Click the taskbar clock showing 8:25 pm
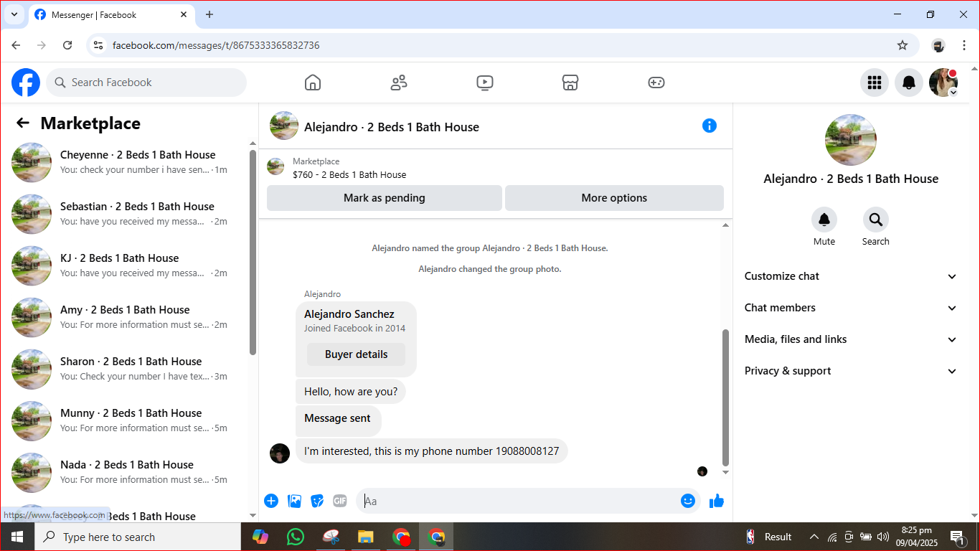Screen dimensions: 980x551 (x=917, y=537)
